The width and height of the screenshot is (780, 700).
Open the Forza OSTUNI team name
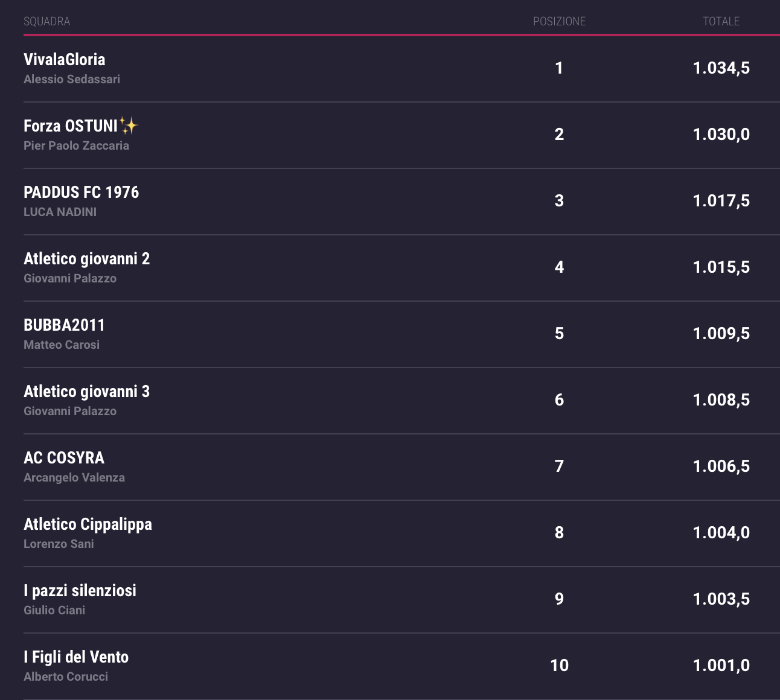tap(70, 126)
